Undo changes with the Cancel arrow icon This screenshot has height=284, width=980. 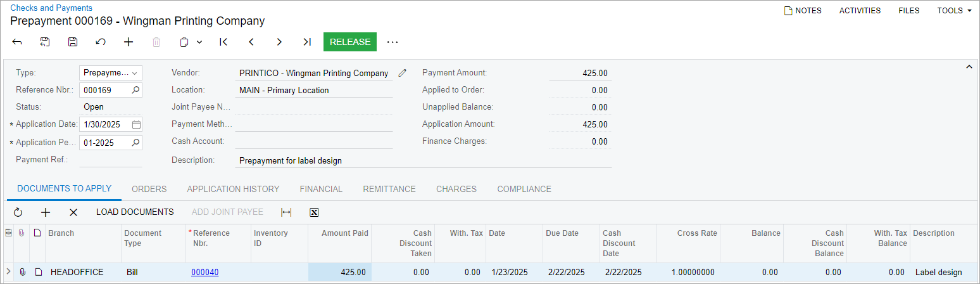(101, 42)
